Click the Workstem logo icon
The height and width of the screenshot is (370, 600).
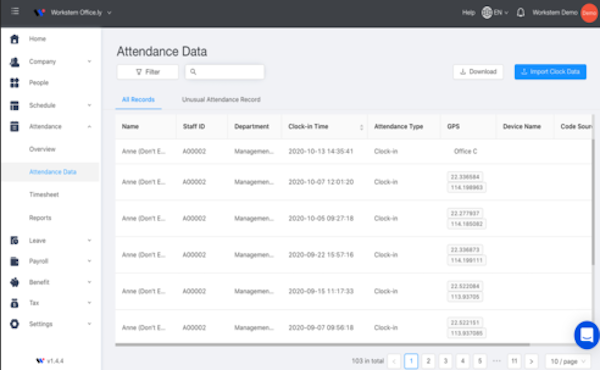[39, 13]
